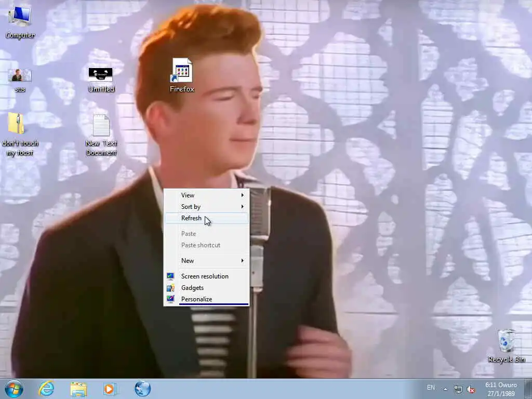
Task: Click the muted volume speaker tray icon
Action: click(x=471, y=389)
